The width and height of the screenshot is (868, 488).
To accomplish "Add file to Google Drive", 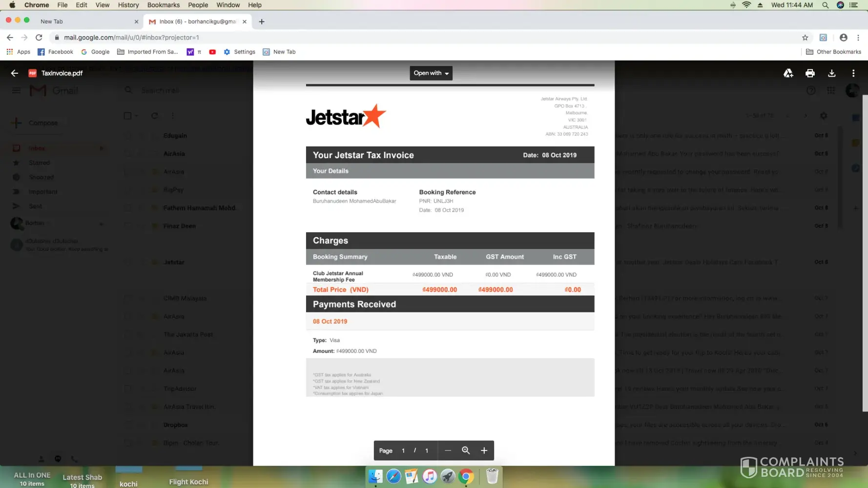I will [x=788, y=73].
